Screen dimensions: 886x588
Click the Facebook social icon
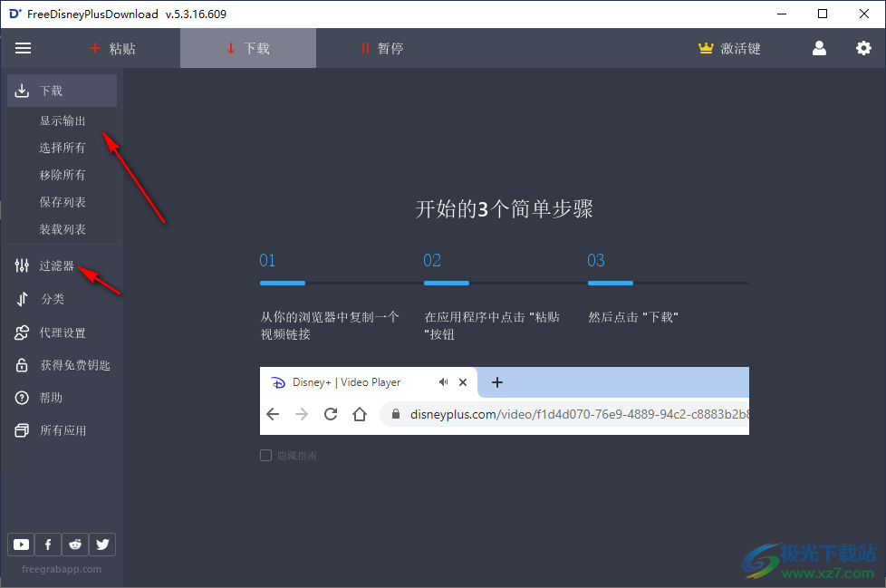(x=48, y=545)
